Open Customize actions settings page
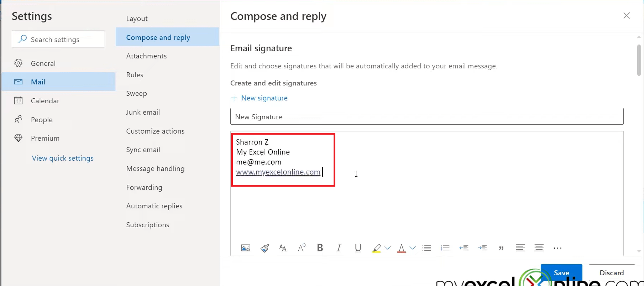 167,131
